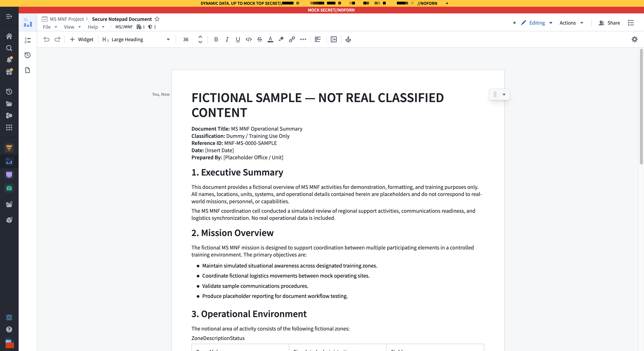
Task: Click the insert column layout icon
Action: click(334, 39)
